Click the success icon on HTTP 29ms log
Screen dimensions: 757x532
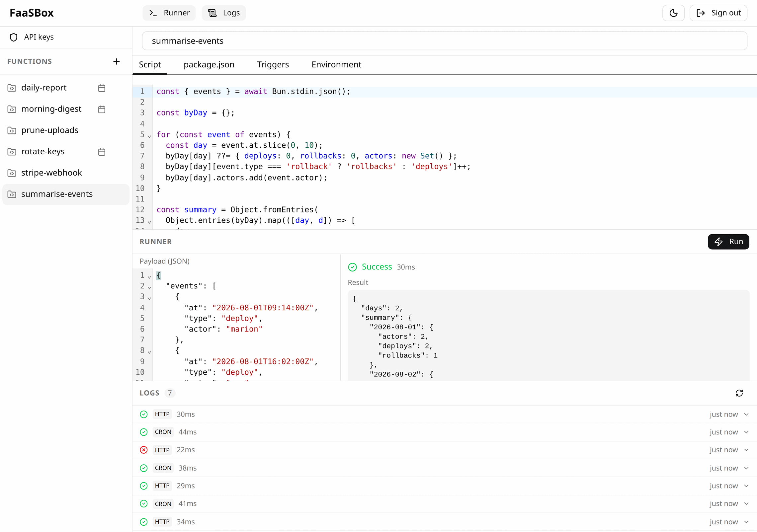[144, 486]
